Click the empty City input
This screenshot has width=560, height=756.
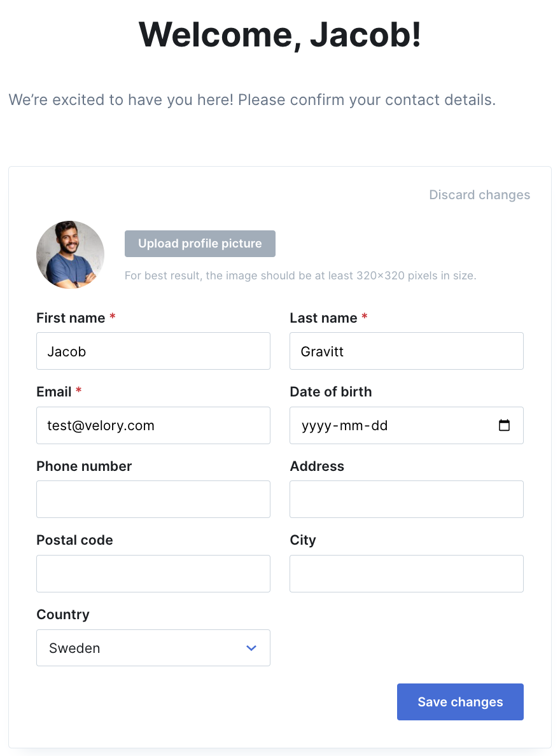pos(407,574)
